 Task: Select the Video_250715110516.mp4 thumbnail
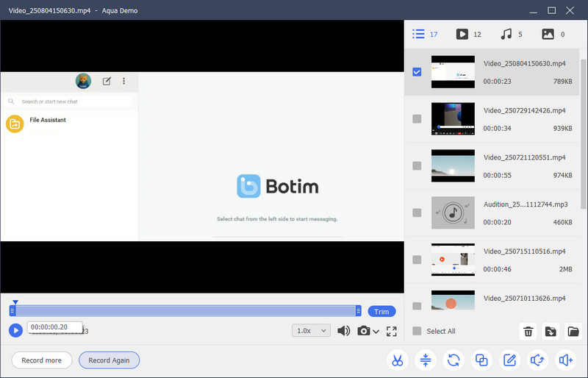(x=453, y=260)
